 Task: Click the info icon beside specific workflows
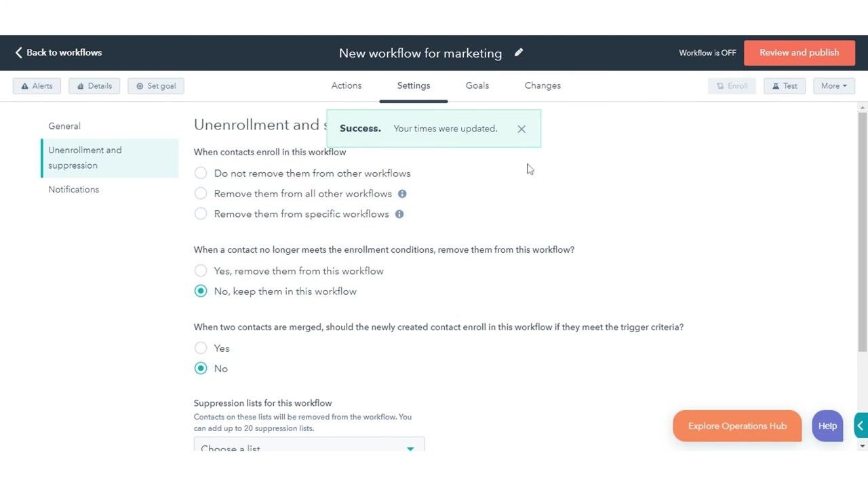tap(399, 214)
